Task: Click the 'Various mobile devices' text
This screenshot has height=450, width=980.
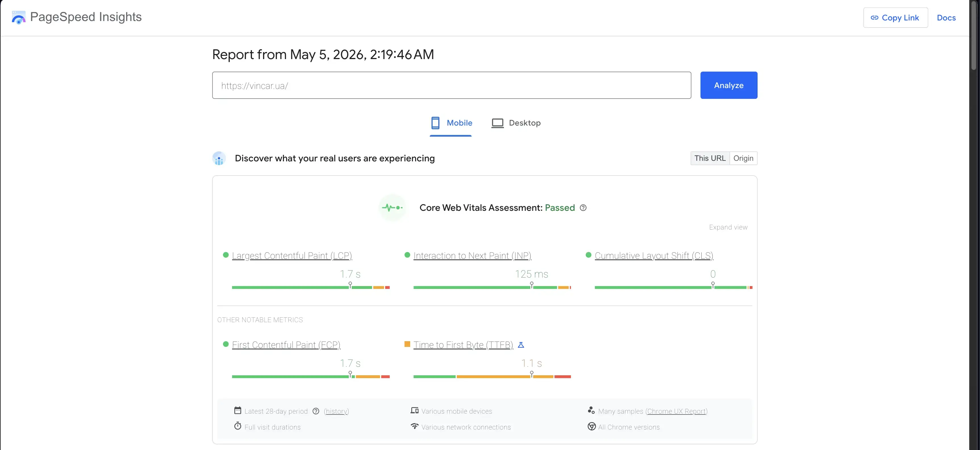Action: [456, 411]
